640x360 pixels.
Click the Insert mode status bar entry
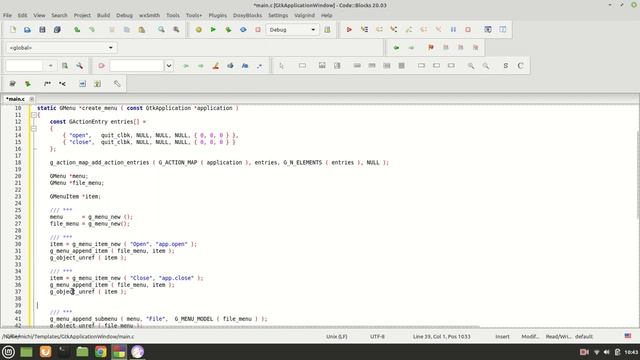(502, 337)
